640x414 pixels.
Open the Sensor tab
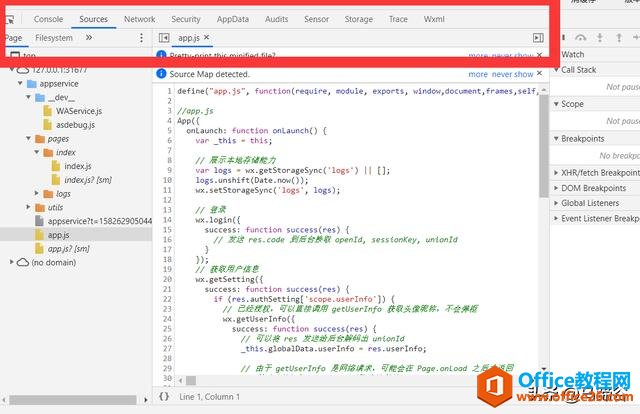[316, 19]
